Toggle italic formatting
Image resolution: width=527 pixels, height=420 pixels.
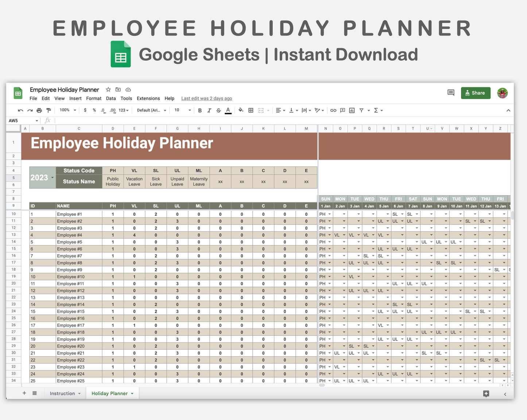coord(209,110)
